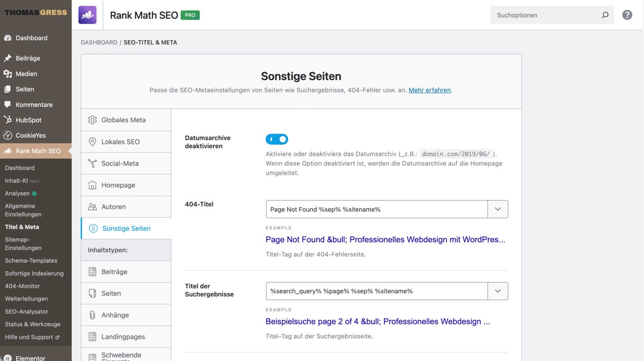The width and height of the screenshot is (644, 361).
Task: Switch to the Landingpages tab
Action: pos(123,337)
